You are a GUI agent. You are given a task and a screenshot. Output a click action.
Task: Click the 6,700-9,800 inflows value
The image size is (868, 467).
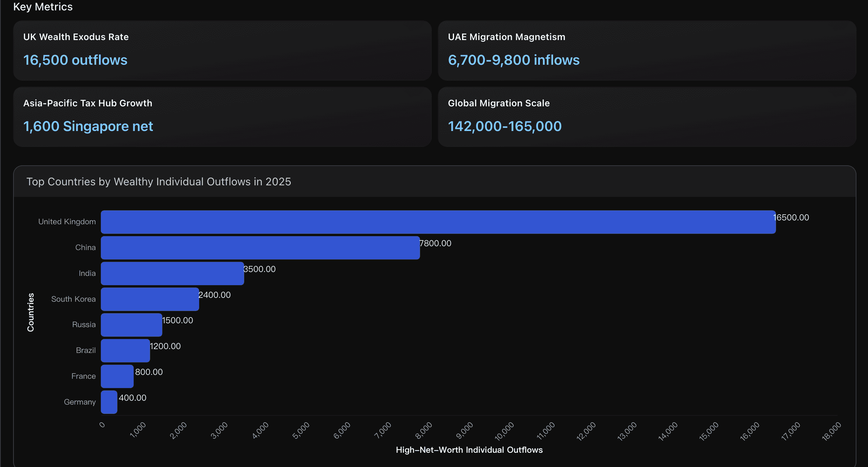[513, 60]
